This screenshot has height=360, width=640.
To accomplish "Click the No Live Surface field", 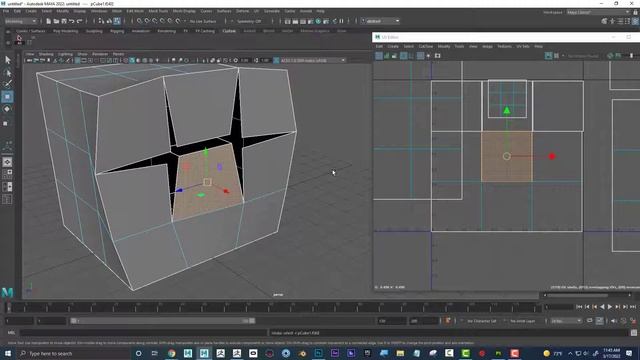I will (203, 21).
